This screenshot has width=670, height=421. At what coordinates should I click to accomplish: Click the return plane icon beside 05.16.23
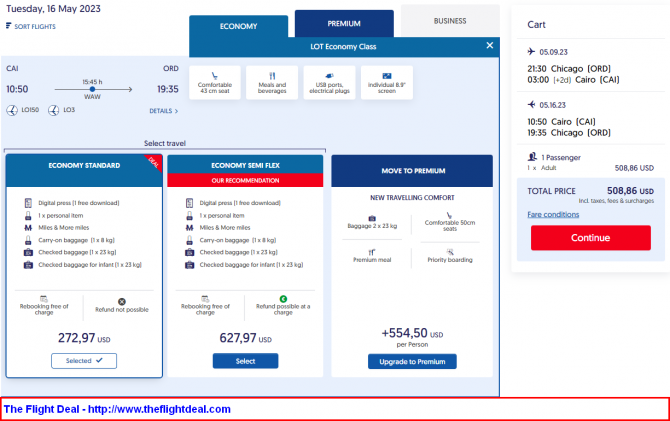pyautogui.click(x=531, y=104)
